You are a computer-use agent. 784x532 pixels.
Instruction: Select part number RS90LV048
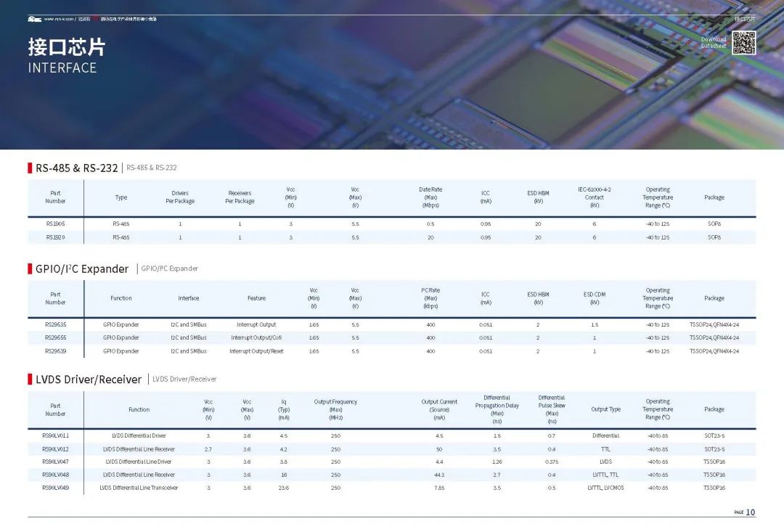point(55,475)
